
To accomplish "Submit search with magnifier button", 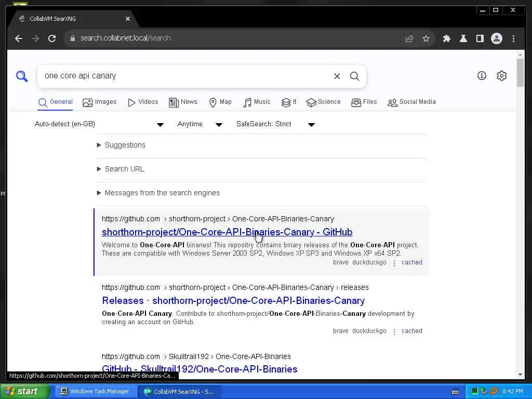I will click(354, 76).
